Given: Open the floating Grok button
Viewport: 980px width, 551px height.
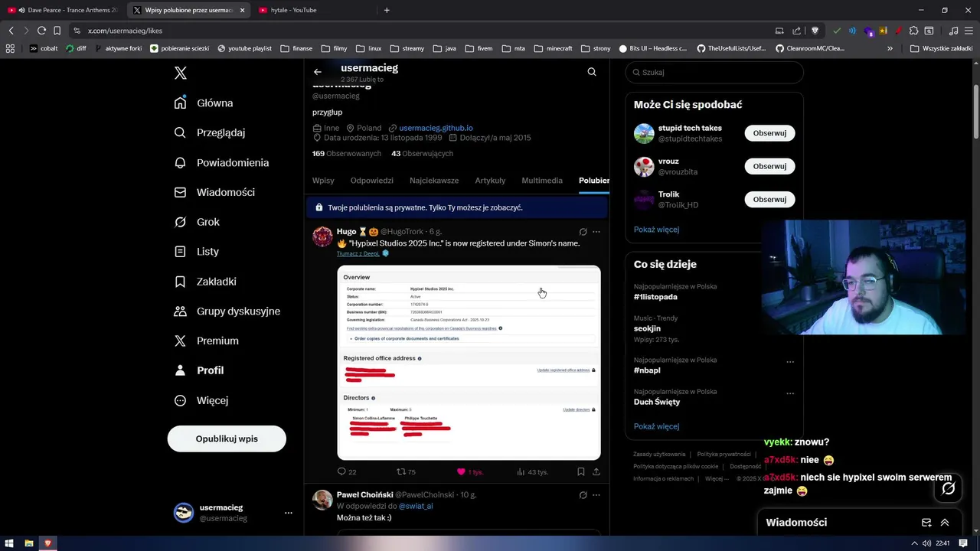Looking at the screenshot, I should [949, 488].
